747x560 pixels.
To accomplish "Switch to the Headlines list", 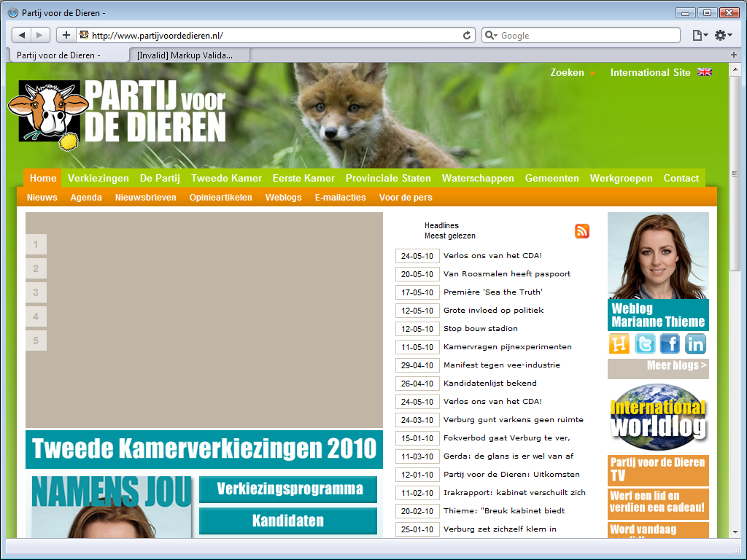I will 441,225.
